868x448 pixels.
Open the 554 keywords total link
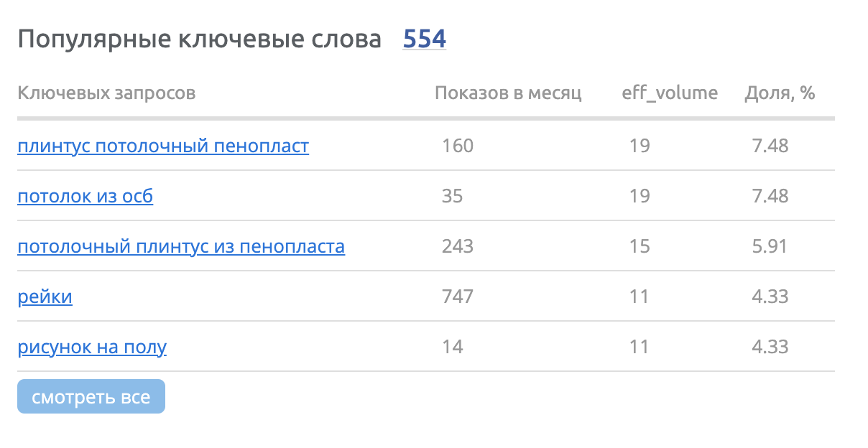(424, 39)
